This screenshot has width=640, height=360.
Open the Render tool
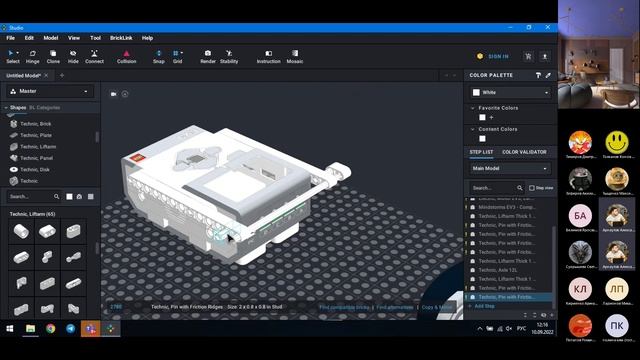point(208,57)
